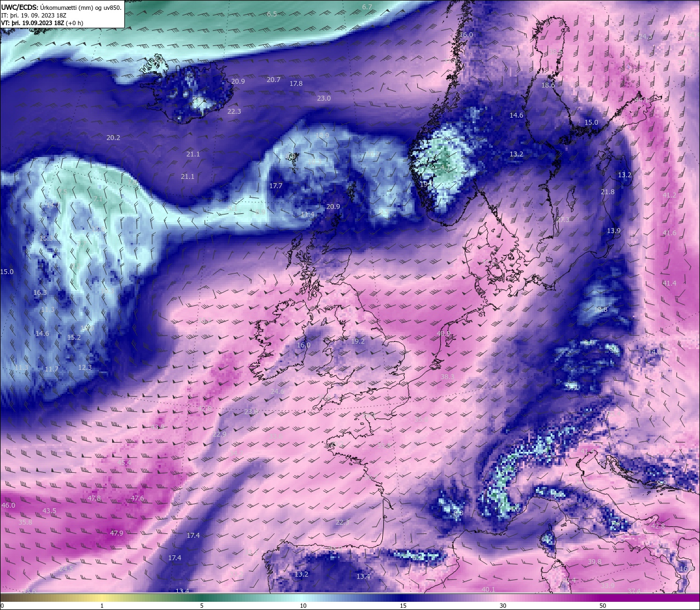The image size is (700, 610).
Task: Click the map value '38.3'
Action: click(448, 377)
